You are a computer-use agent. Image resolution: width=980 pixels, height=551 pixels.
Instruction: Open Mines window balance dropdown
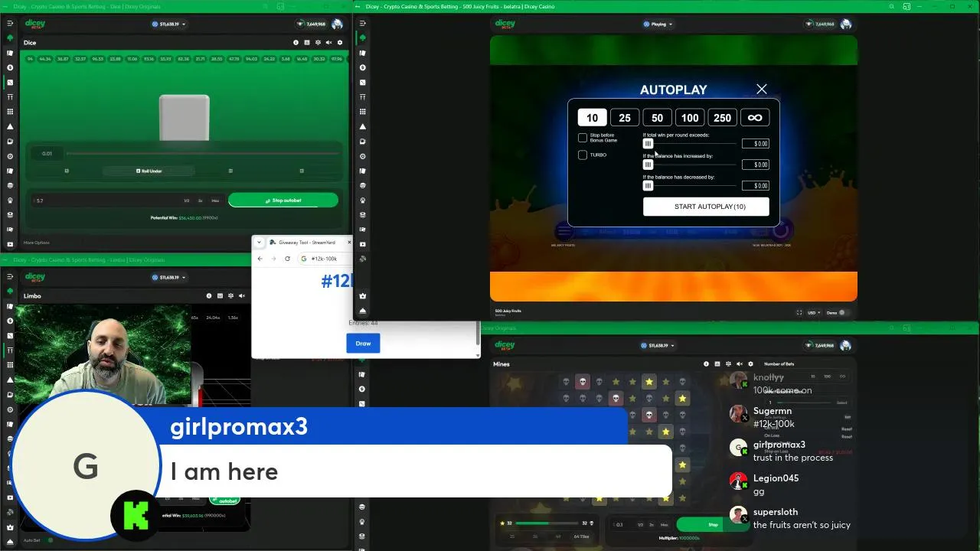coord(658,346)
